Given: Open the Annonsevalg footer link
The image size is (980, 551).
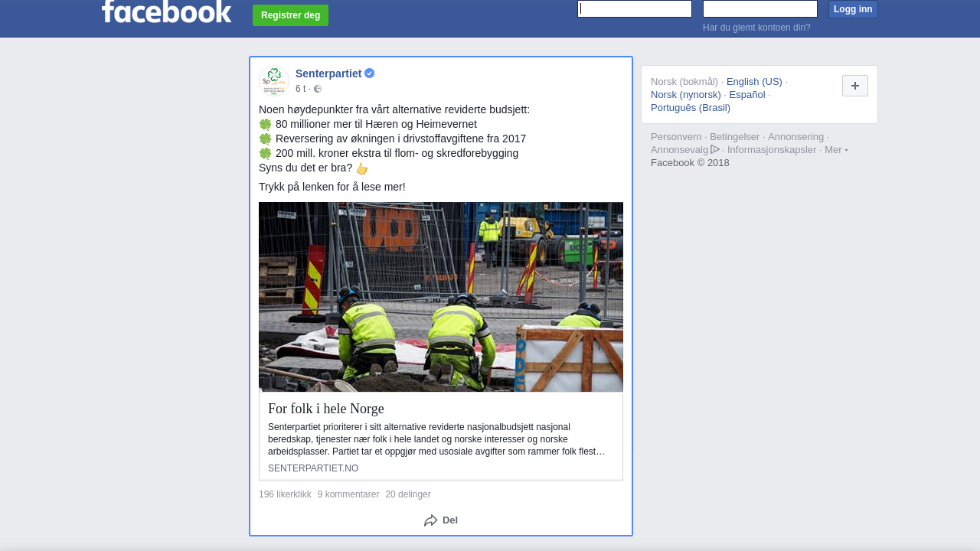Looking at the screenshot, I should tap(679, 150).
